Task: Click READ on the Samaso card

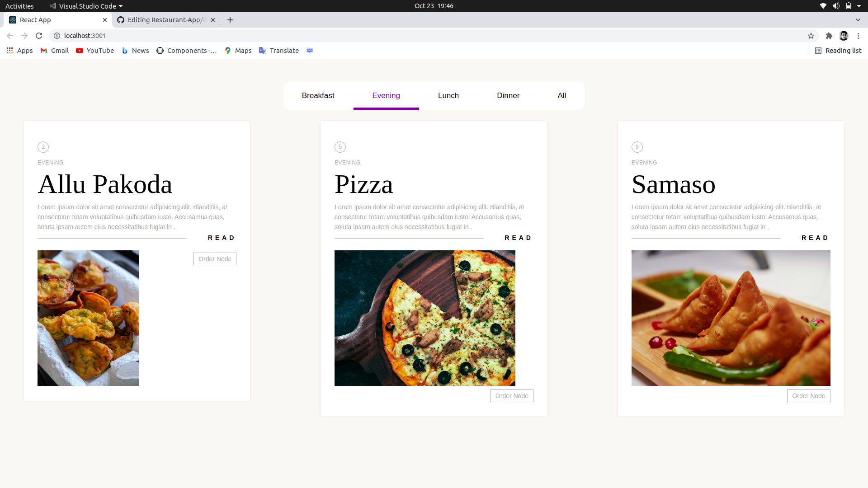Action: 815,237
